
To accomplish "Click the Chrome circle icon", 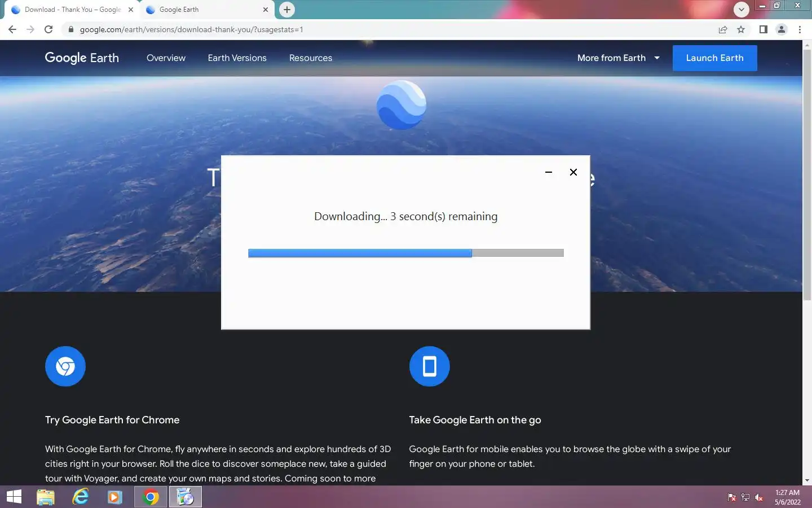I will pyautogui.click(x=65, y=366).
